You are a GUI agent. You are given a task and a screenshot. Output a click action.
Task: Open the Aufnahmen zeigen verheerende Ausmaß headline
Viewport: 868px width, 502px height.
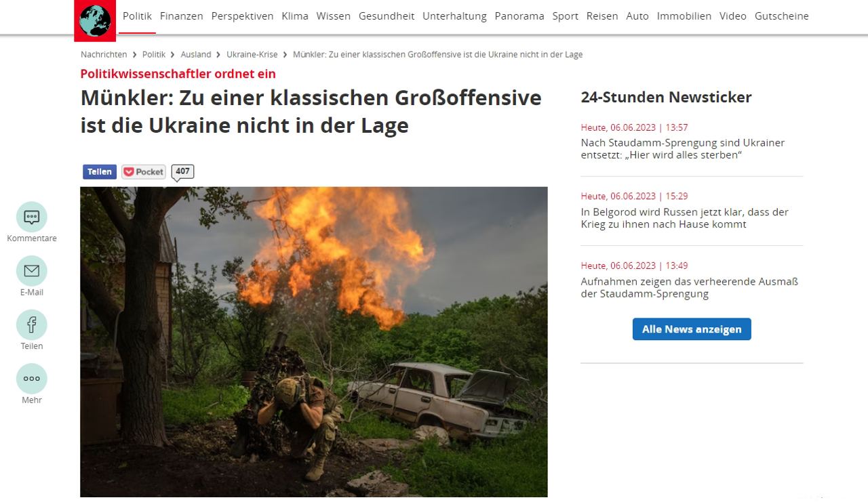[690, 287]
